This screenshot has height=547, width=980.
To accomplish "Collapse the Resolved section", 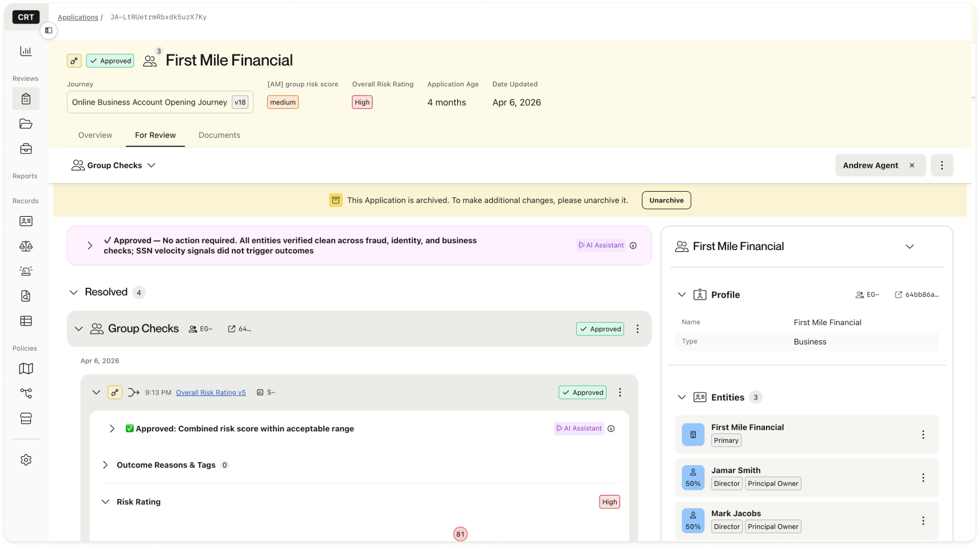I will pyautogui.click(x=74, y=292).
